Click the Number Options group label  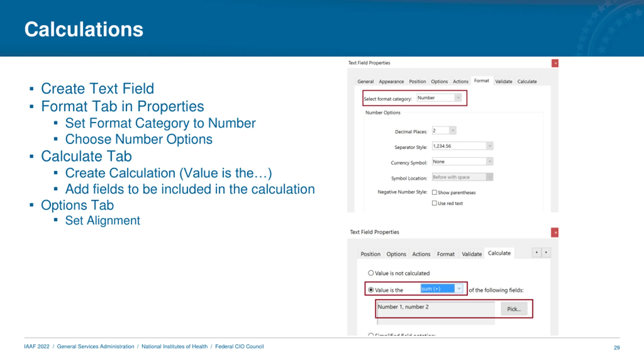click(383, 113)
